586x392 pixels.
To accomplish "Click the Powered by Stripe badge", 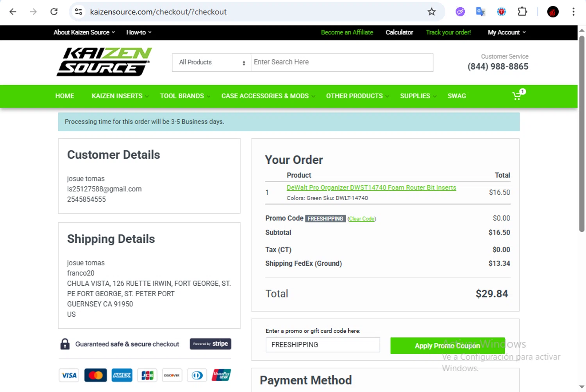I will (211, 344).
